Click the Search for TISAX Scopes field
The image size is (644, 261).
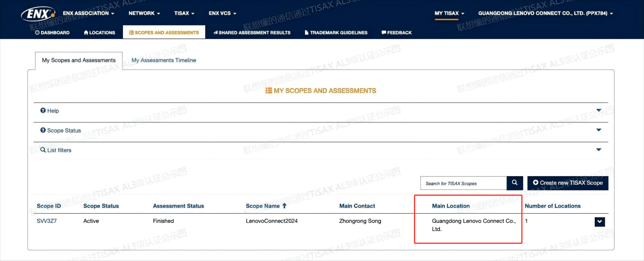point(463,183)
